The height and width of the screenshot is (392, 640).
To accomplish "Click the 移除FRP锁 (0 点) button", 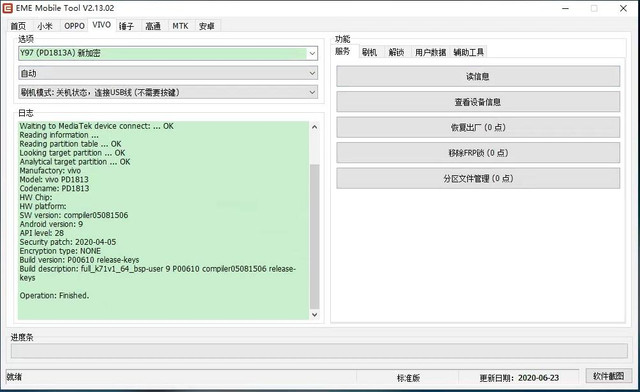I will (478, 153).
